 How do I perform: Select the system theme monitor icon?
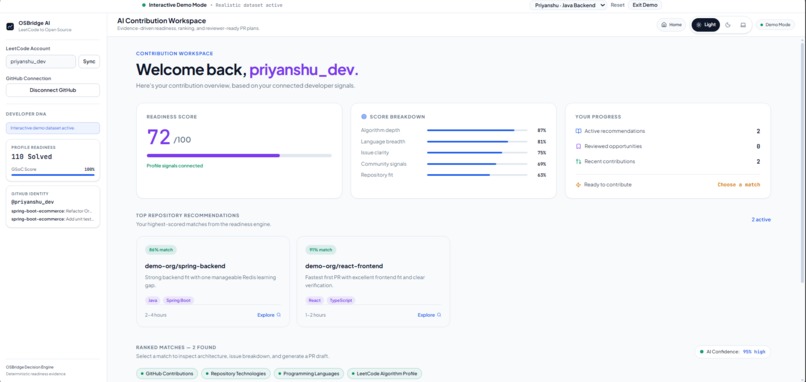click(x=743, y=25)
